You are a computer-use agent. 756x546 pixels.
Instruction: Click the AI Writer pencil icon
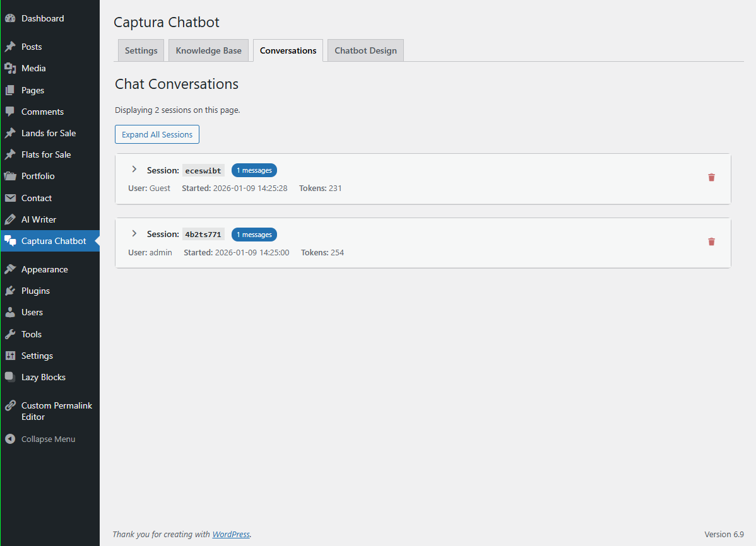[10, 219]
